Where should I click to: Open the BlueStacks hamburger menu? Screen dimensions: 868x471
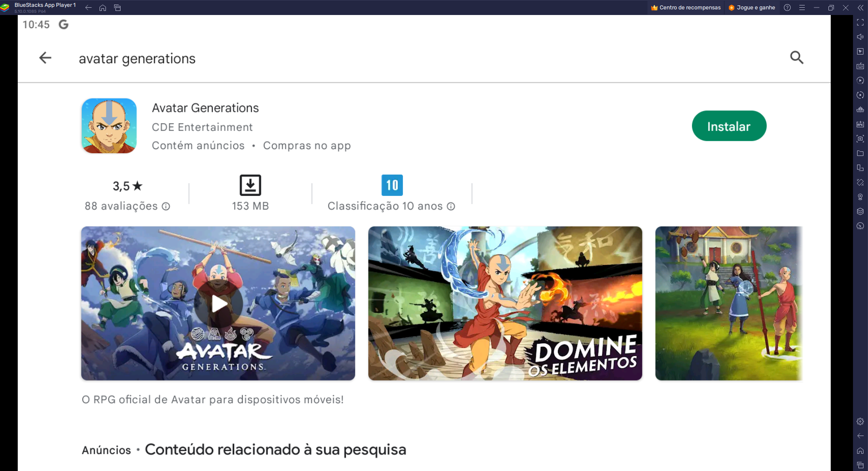pyautogui.click(x=802, y=8)
